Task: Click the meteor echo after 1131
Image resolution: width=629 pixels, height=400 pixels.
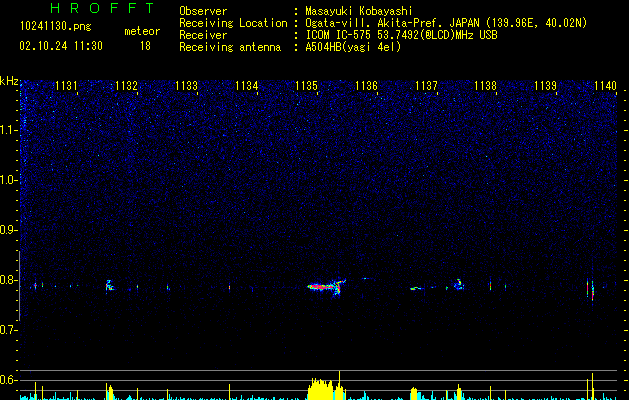Action: click(x=110, y=286)
